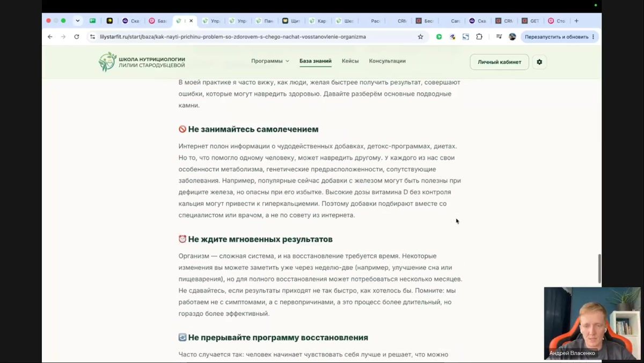Switch to the Шко tab
This screenshot has width=644, height=363.
click(x=345, y=21)
